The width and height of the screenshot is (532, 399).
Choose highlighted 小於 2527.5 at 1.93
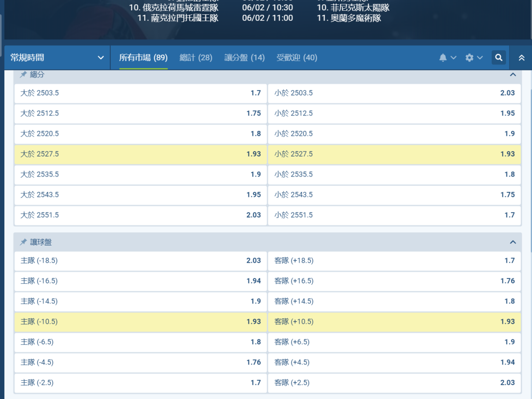(394, 154)
